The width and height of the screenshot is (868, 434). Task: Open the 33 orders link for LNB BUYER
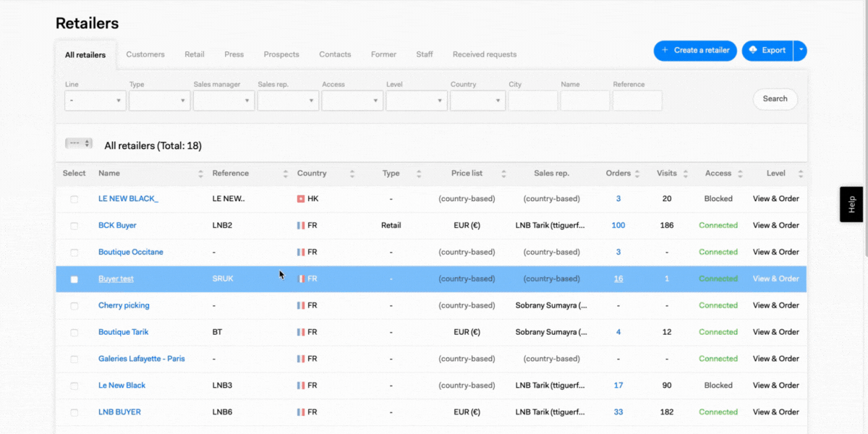pyautogui.click(x=618, y=412)
